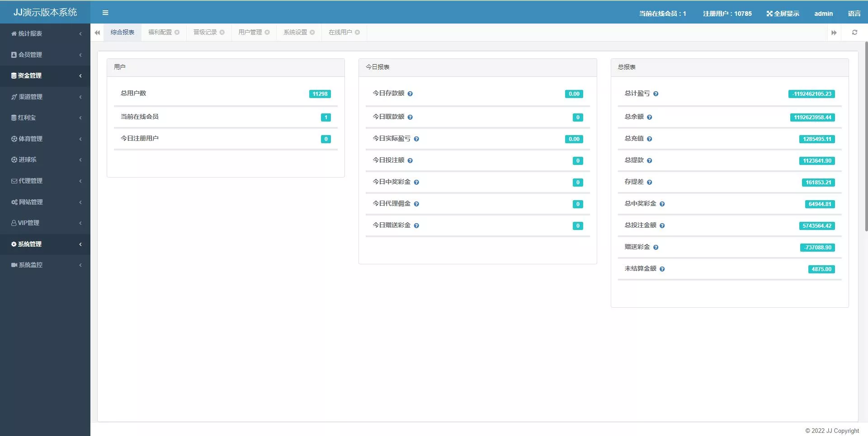Viewport: 868px width, 436px height.
Task: Click help icon beside 未结算金额
Action: (662, 269)
